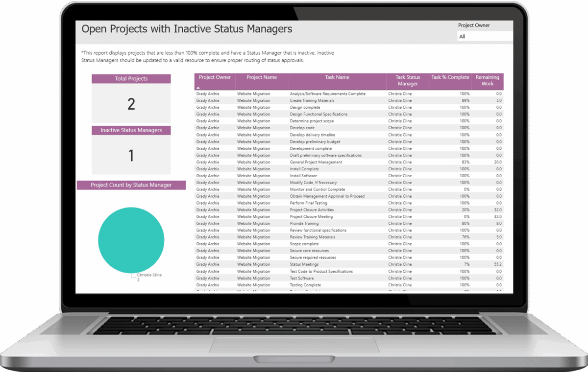Sort by Task Name column header
Image resolution: width=588 pixels, height=372 pixels.
337,77
